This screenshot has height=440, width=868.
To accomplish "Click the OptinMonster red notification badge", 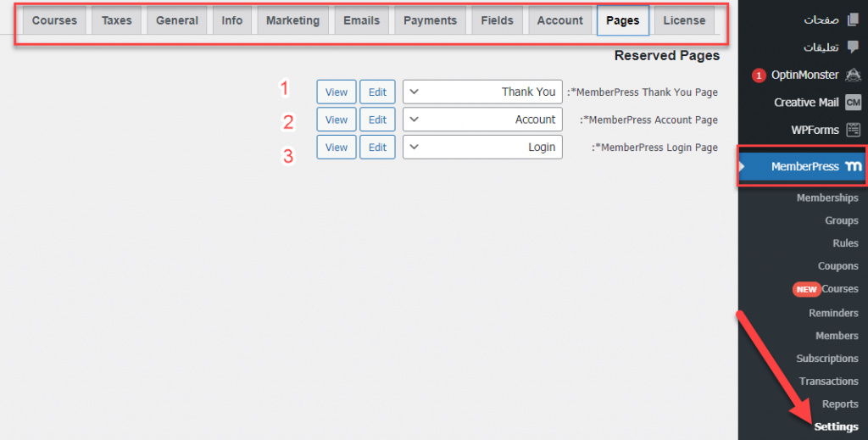I will pos(758,75).
